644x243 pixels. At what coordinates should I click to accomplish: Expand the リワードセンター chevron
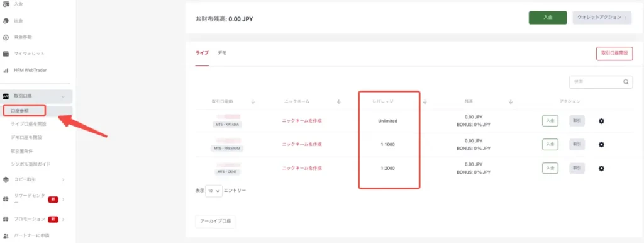63,200
